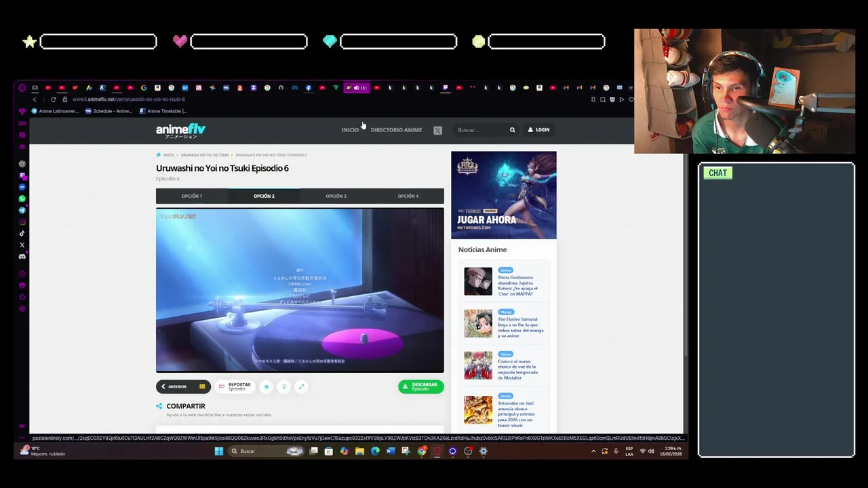This screenshot has width=868, height=488.
Task: Open File Explorer from the taskbar
Action: [359, 451]
